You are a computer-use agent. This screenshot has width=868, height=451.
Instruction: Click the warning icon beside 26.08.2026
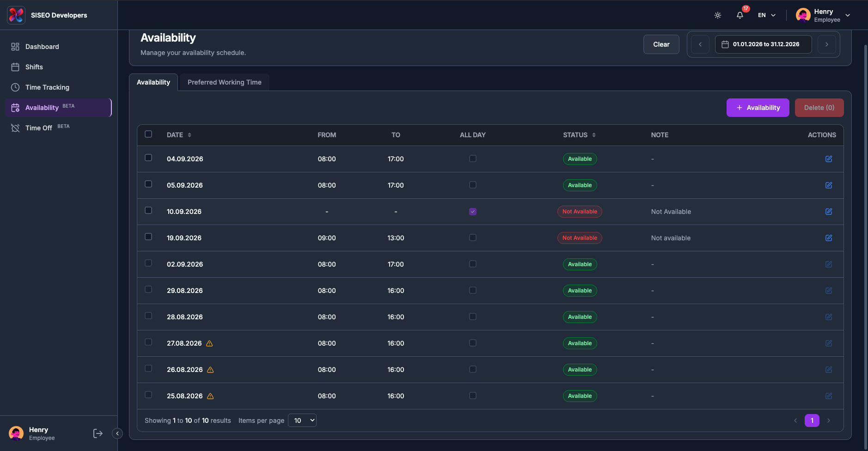coord(210,370)
